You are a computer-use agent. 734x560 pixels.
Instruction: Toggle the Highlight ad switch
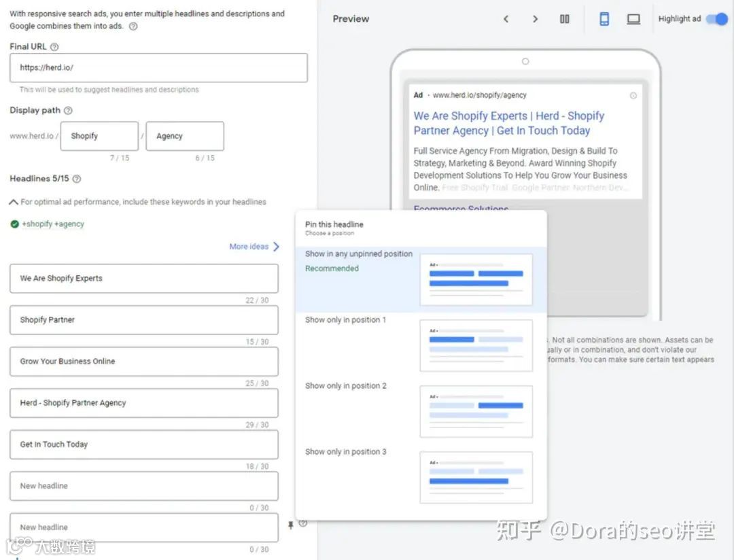pos(717,19)
